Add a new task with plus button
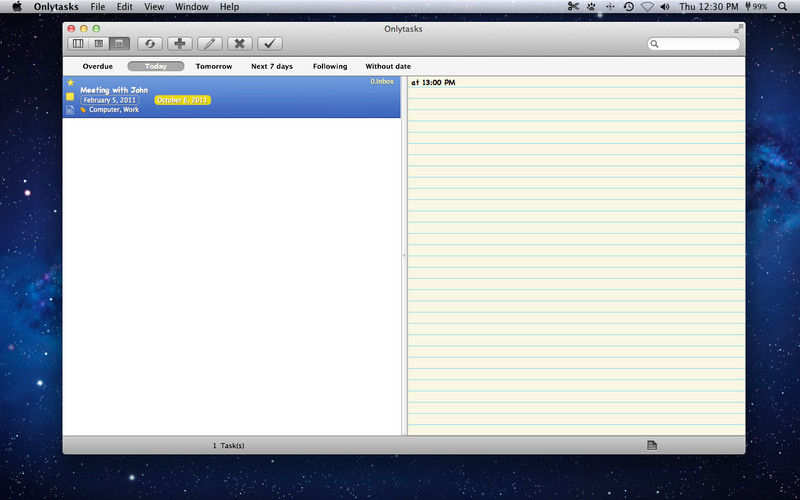800x500 pixels. click(180, 44)
